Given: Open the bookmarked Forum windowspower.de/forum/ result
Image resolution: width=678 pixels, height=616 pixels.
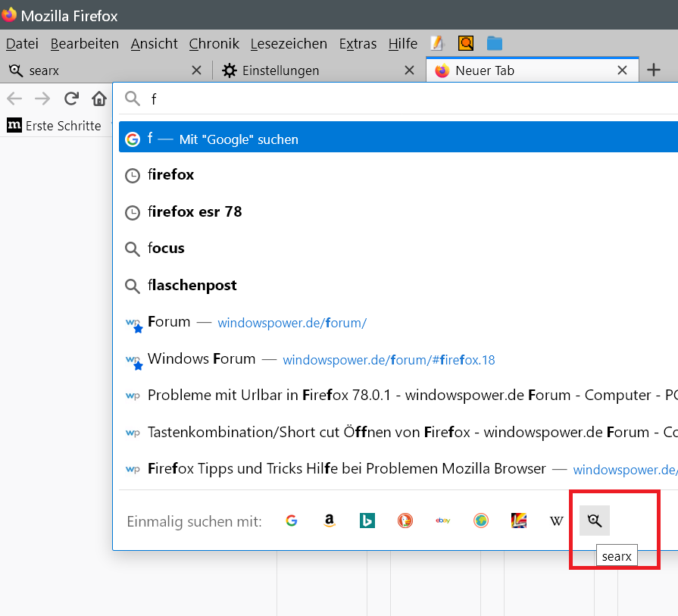Looking at the screenshot, I should coord(398,322).
